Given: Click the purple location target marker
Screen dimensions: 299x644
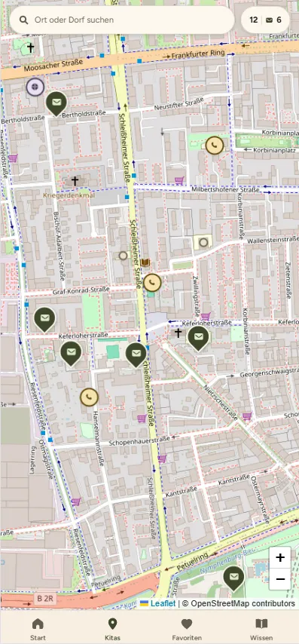Looking at the screenshot, I should pyautogui.click(x=35, y=87).
